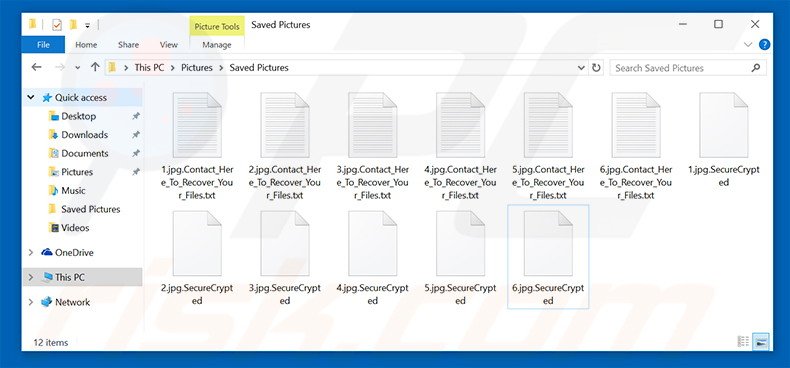
Task: Switch to the Share ribbon tab
Action: 128,45
